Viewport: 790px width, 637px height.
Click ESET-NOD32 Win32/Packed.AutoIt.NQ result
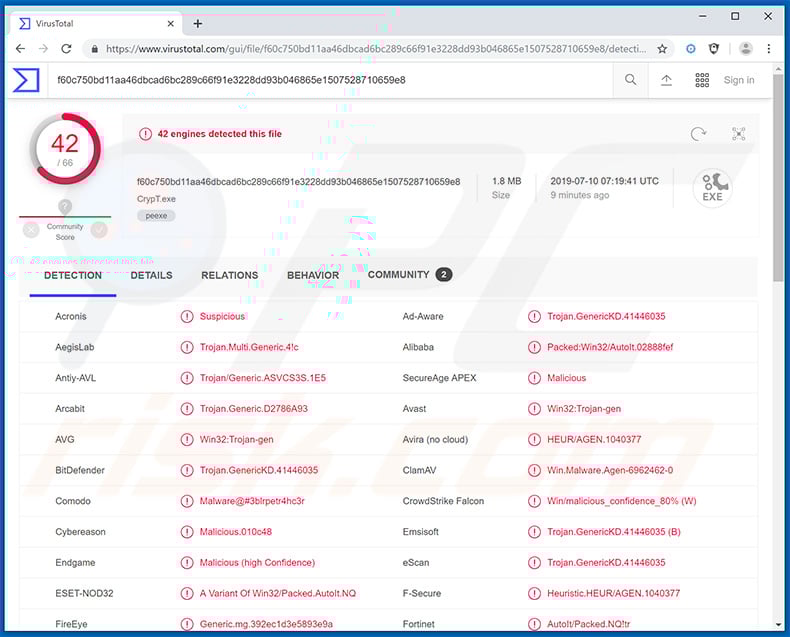click(x=278, y=593)
